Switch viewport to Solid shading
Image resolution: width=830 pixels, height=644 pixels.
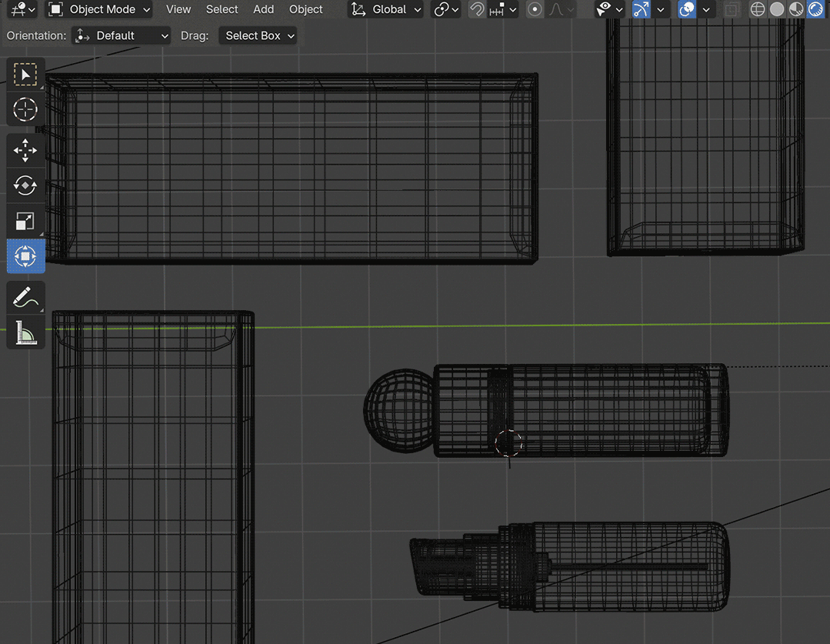pyautogui.click(x=776, y=8)
